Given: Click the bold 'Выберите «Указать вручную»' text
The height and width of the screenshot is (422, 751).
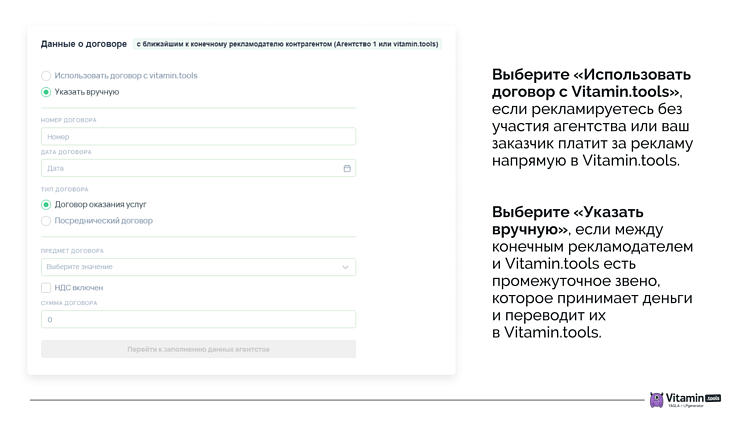Looking at the screenshot, I should pyautogui.click(x=568, y=220).
